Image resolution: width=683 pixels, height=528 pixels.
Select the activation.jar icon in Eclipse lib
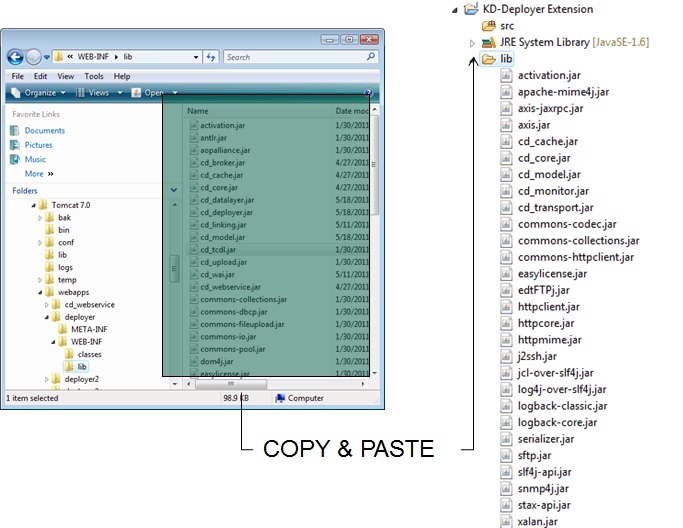tap(507, 76)
